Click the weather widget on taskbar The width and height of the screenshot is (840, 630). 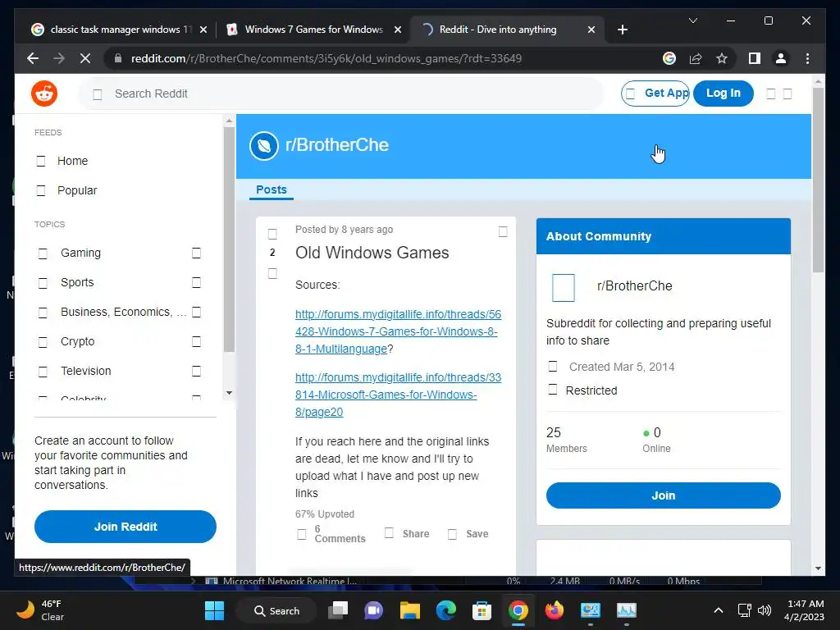[40, 610]
